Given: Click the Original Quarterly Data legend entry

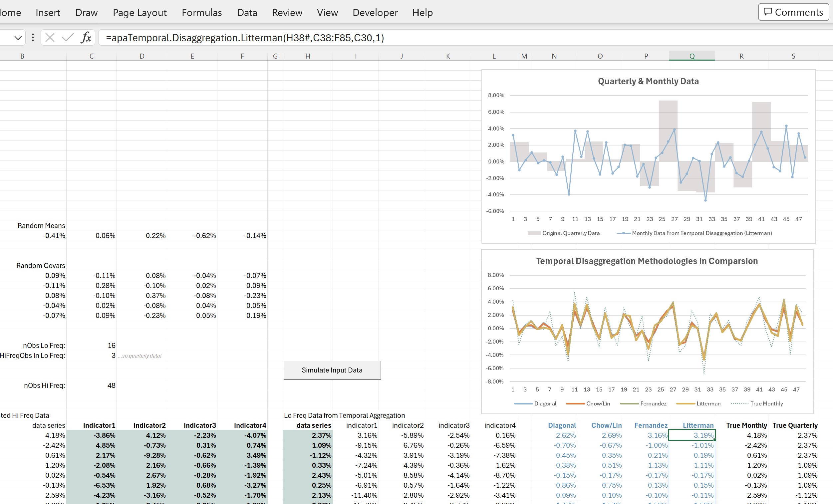Looking at the screenshot, I should (x=570, y=233).
